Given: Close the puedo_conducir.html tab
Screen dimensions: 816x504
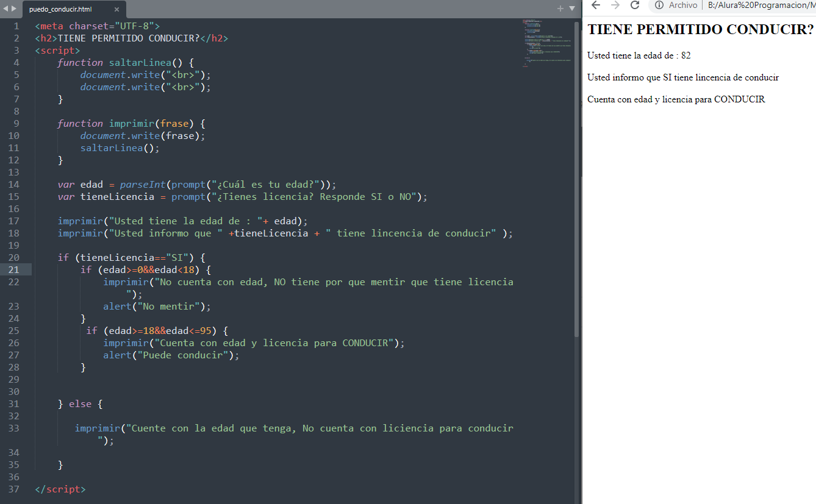Looking at the screenshot, I should [x=116, y=9].
